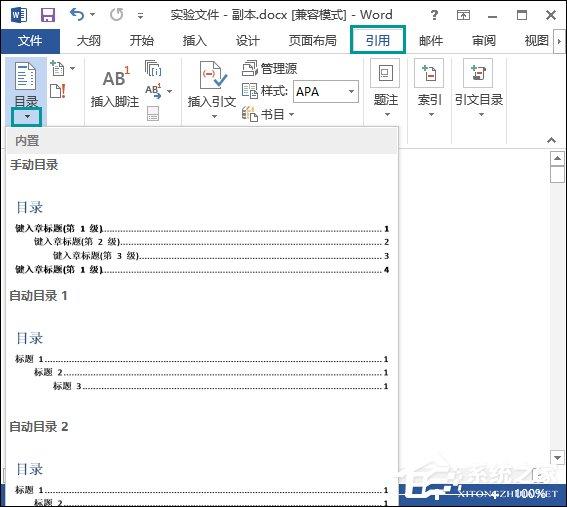Viewport: 567px width, 507px height.
Task: Open the 书目 (Bibliography) dropdown
Action: [x=268, y=114]
